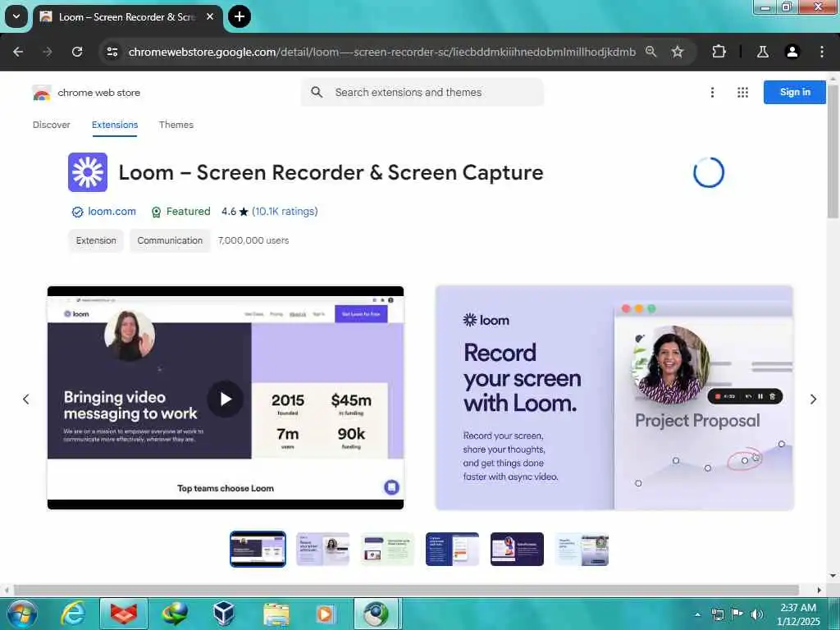
Task: Switch to the Extensions tab
Action: coord(115,125)
